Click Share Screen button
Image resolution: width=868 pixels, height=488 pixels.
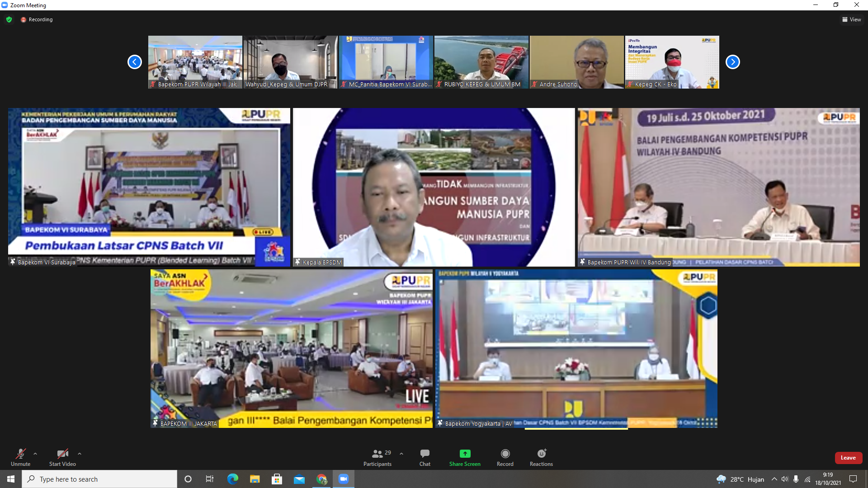point(465,457)
